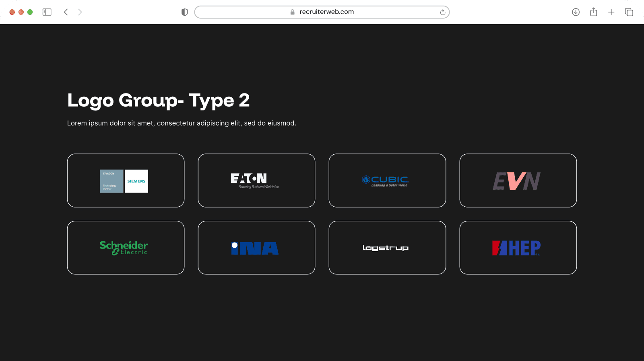The image size is (644, 361).
Task: Open the INA logo card
Action: click(x=256, y=248)
